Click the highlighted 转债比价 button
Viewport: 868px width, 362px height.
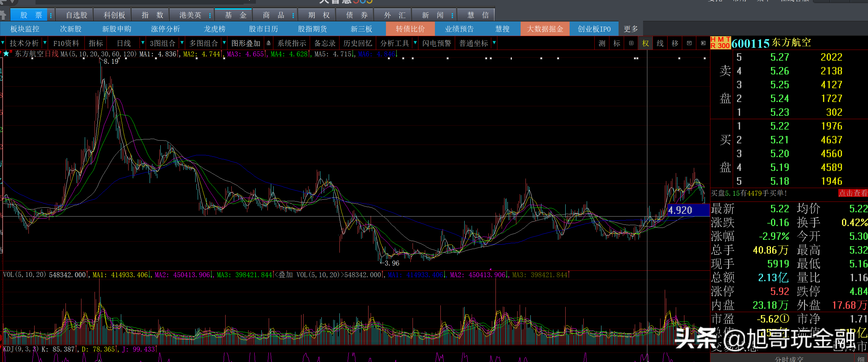(x=410, y=29)
